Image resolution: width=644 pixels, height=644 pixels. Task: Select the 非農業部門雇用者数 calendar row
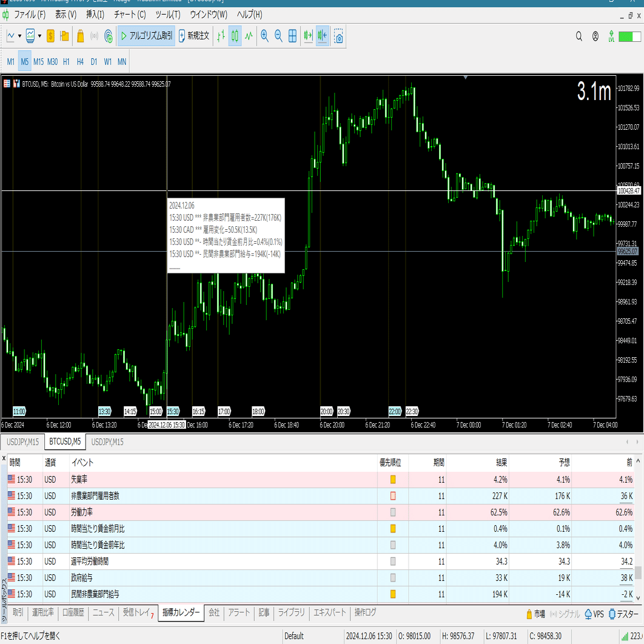point(321,495)
